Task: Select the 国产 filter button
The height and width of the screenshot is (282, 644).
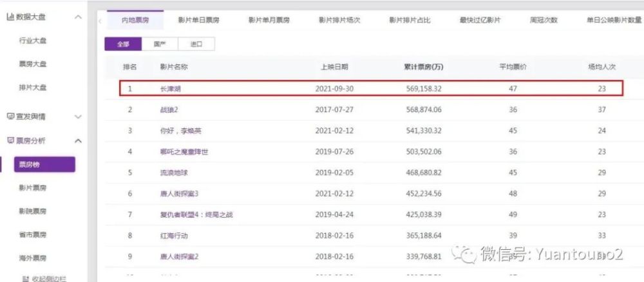Action: point(160,44)
